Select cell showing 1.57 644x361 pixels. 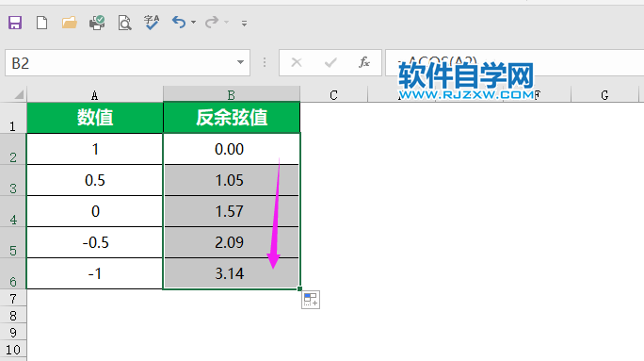pyautogui.click(x=232, y=211)
